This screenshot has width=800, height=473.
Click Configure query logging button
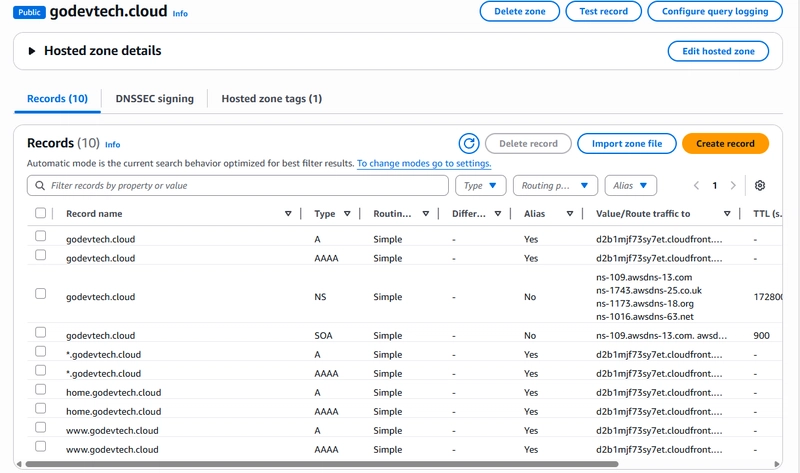point(715,11)
